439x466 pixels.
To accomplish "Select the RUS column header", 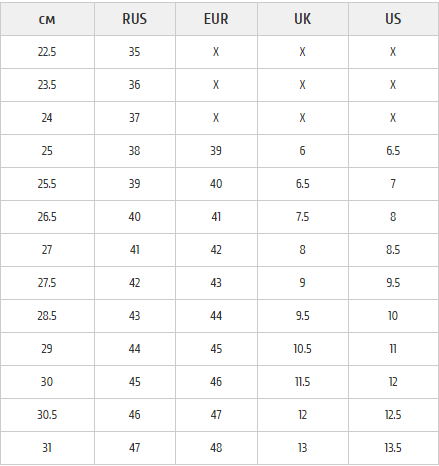I will point(135,19).
